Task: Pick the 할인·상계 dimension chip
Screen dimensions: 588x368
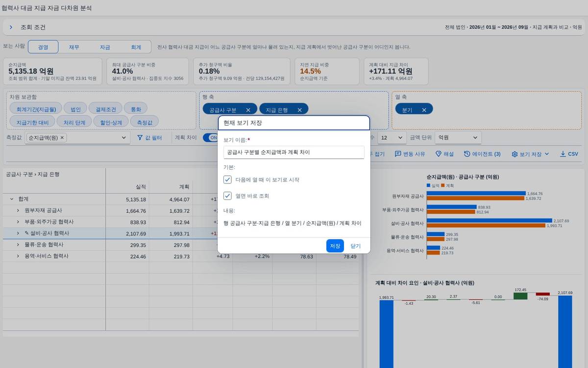Action: coord(111,122)
